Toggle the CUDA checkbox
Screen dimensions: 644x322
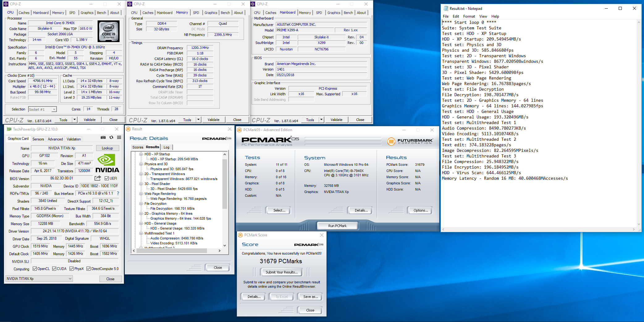point(54,269)
